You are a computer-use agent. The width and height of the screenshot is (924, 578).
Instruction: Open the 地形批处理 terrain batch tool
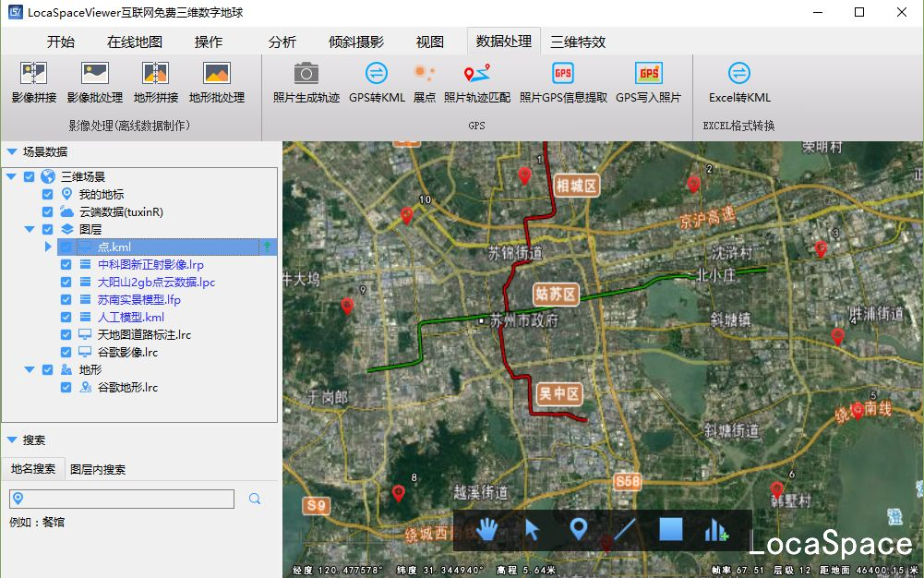(217, 82)
